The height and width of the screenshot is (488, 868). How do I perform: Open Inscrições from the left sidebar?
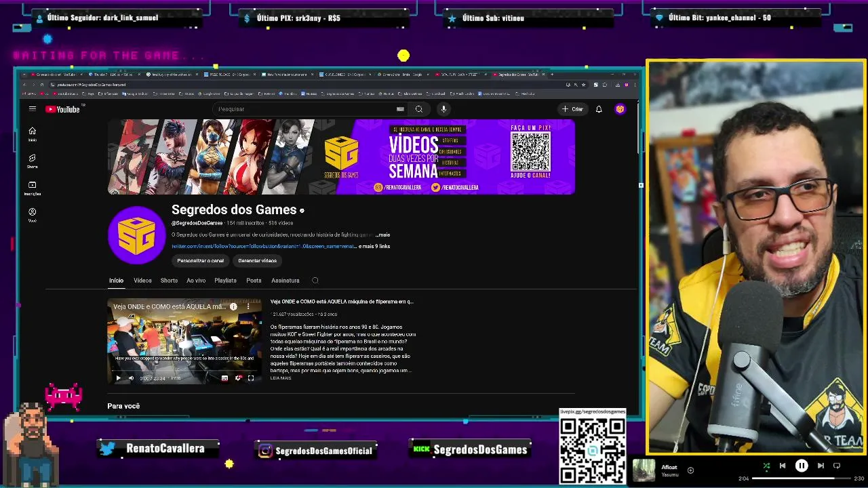tap(32, 188)
